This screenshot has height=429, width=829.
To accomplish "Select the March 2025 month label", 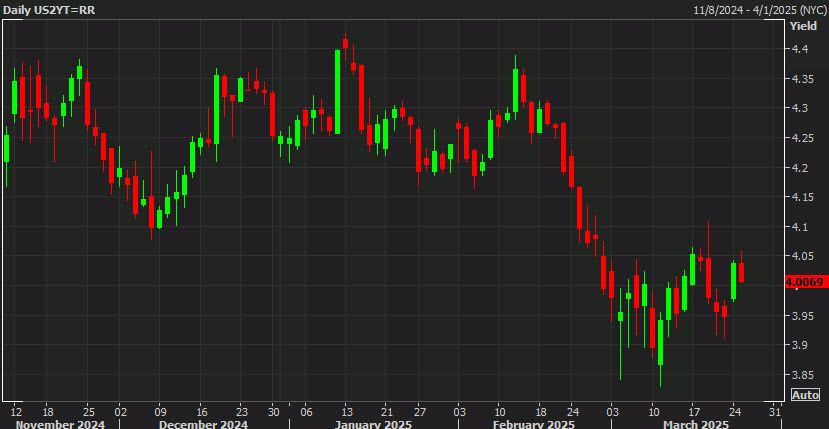I will pos(695,424).
